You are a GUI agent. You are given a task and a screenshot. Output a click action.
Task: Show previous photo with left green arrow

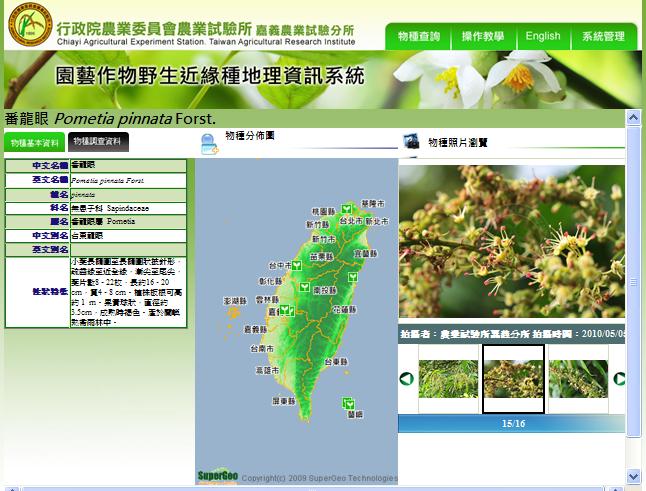(x=406, y=379)
